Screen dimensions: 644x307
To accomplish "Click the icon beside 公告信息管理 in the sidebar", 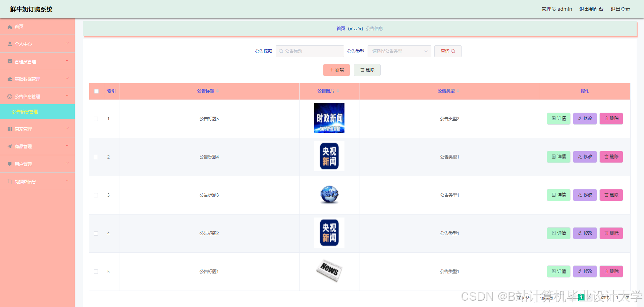I will (10, 97).
